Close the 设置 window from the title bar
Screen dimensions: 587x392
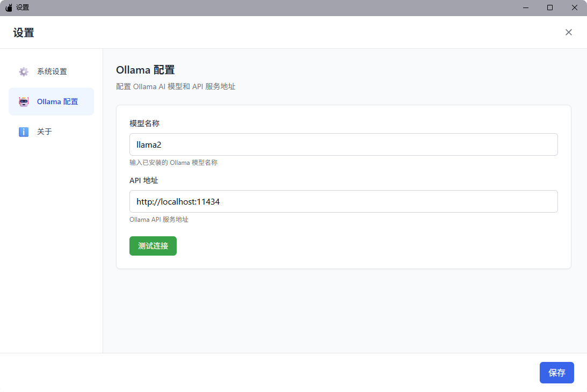click(574, 8)
